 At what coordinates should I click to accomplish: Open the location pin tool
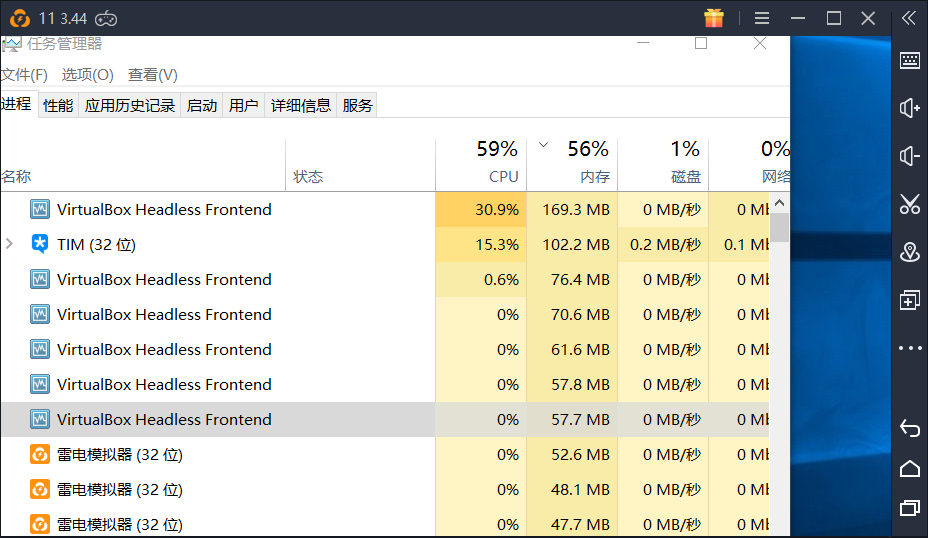click(x=910, y=252)
